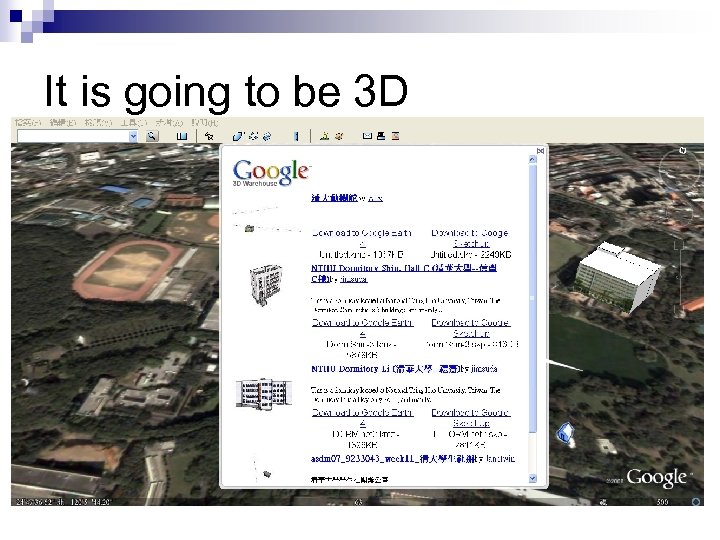Click the Print icon in toolbar
720x540 pixels.
pos(381,136)
